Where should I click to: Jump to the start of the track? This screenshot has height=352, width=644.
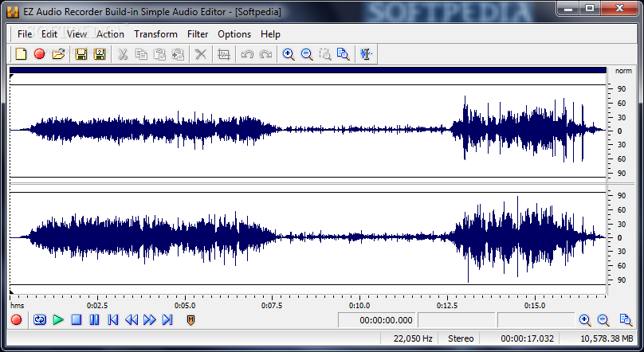click(113, 320)
